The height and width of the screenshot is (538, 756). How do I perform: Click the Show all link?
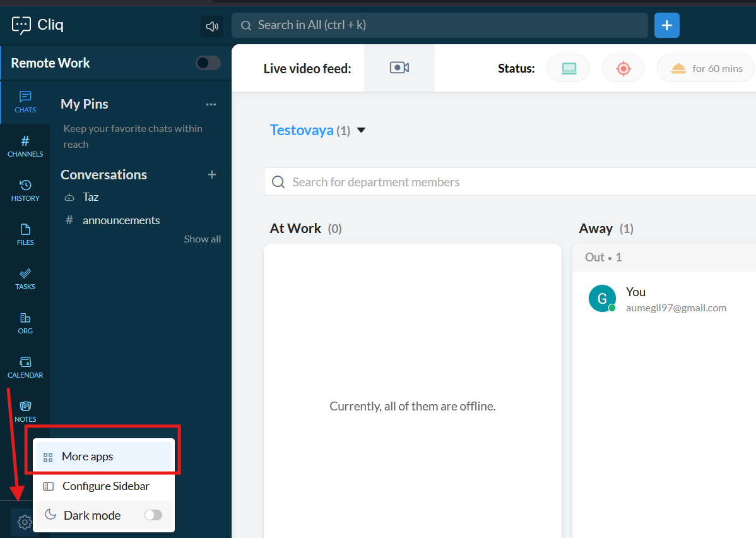coord(202,239)
